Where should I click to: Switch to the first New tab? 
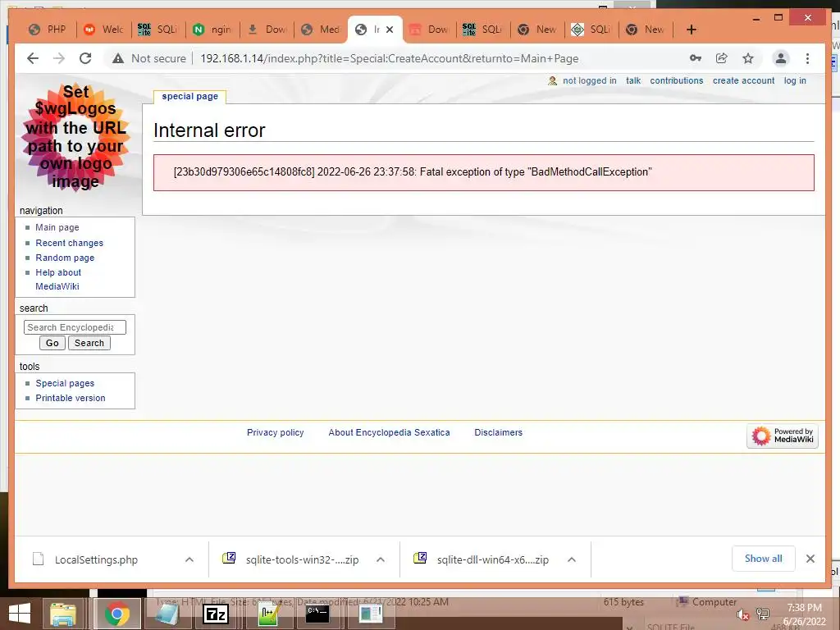pos(537,30)
